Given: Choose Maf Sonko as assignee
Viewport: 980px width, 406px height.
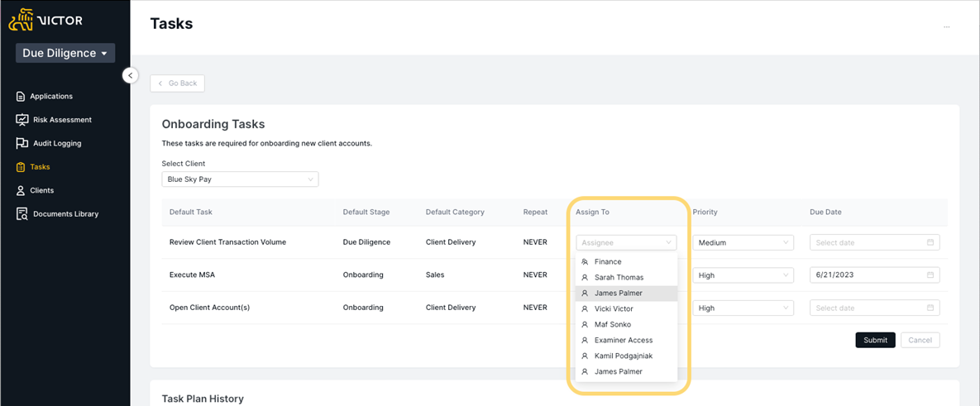Looking at the screenshot, I should coord(626,325).
